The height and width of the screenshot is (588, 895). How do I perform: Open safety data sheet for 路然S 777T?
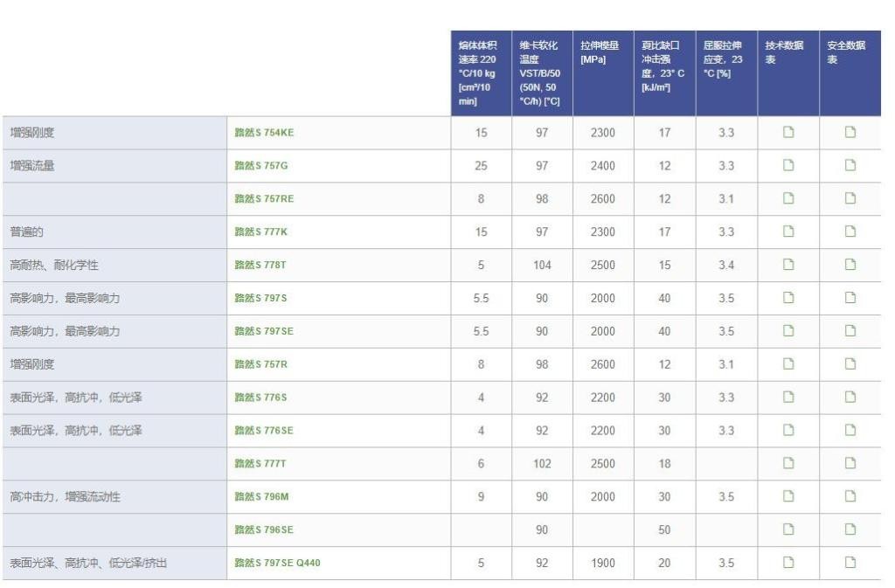pyautogui.click(x=850, y=463)
